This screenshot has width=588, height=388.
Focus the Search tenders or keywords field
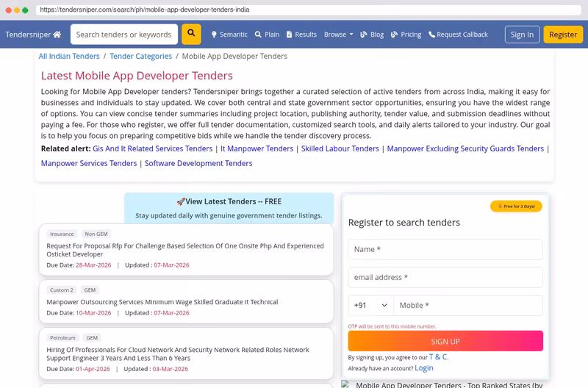[x=123, y=35]
